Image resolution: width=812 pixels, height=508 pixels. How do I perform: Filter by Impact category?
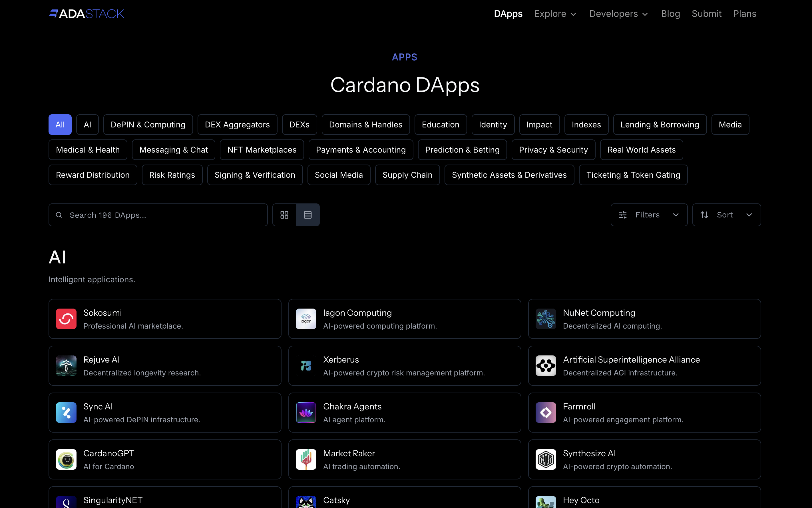(539, 125)
